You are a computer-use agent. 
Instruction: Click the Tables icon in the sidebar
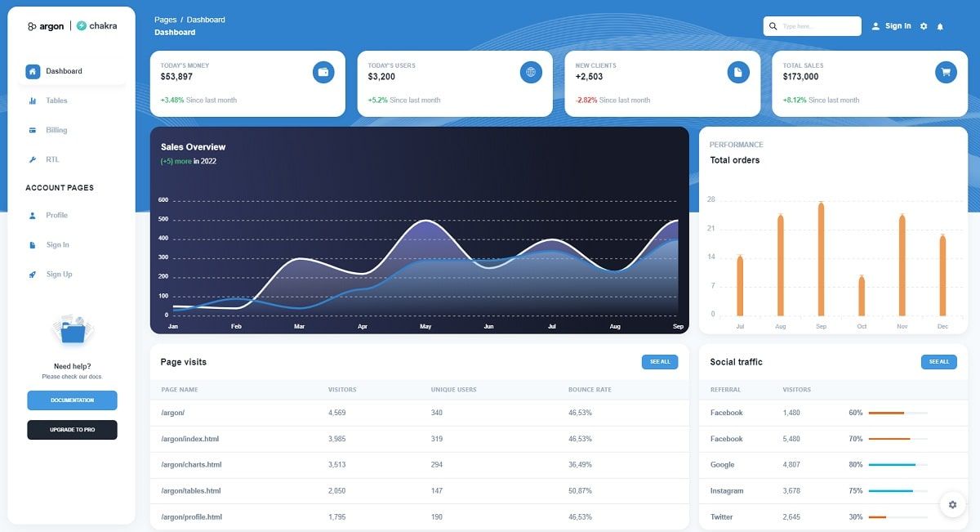coord(31,101)
